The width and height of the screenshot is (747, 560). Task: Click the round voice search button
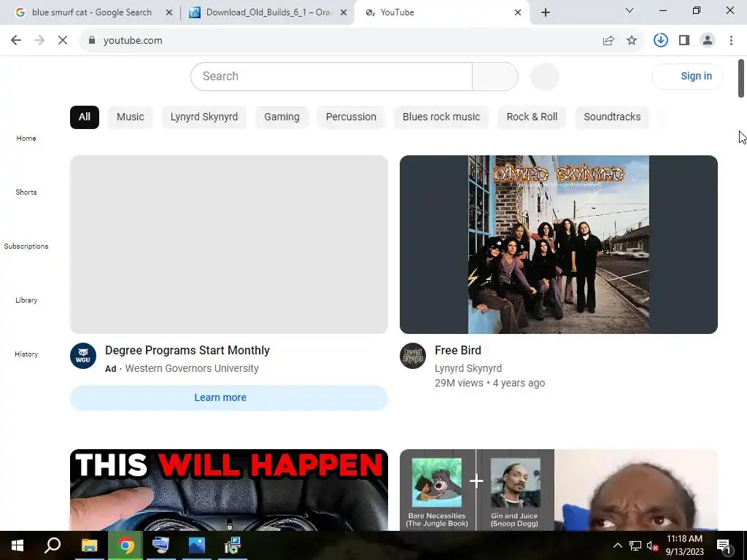click(544, 76)
